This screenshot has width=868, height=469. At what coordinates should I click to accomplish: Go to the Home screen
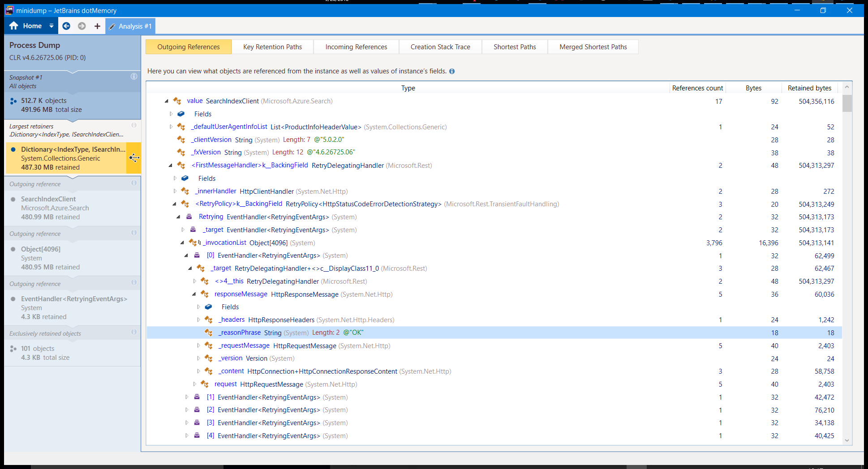(x=26, y=26)
